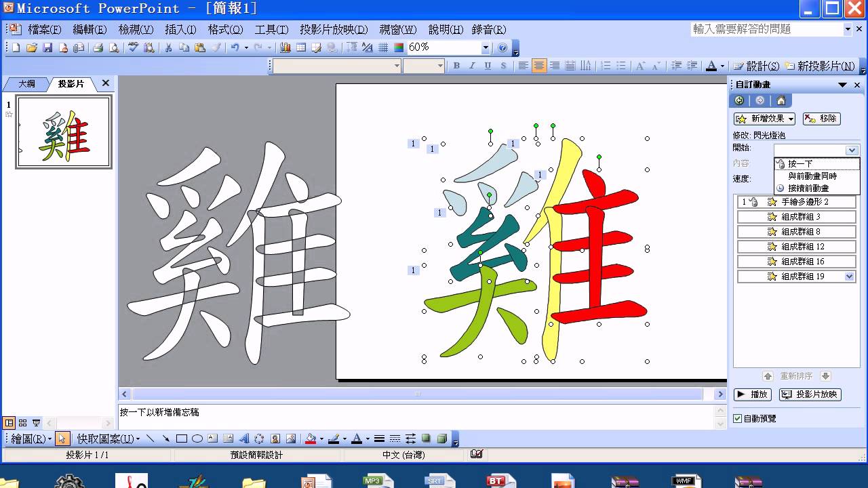Insert a text box from the drawing toolbar
Viewport: 868px width, 488px height.
click(213, 439)
